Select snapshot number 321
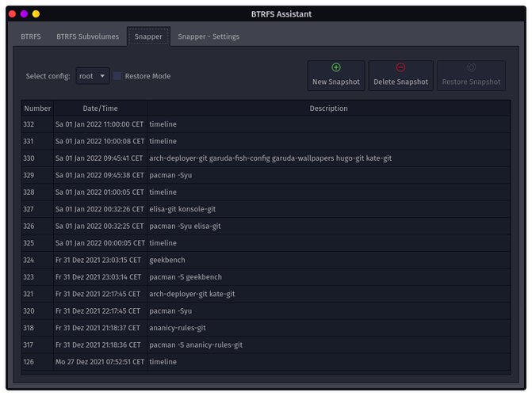The width and height of the screenshot is (532, 396). coord(29,294)
